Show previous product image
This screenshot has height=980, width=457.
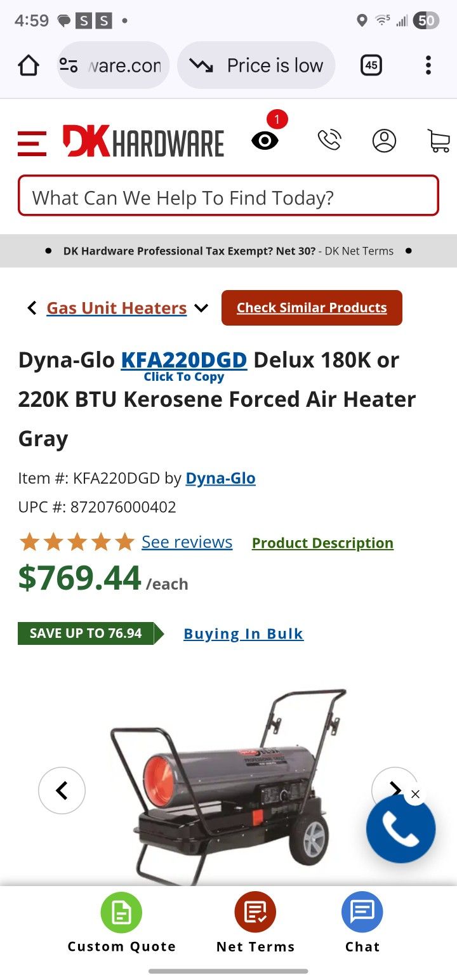pos(62,790)
